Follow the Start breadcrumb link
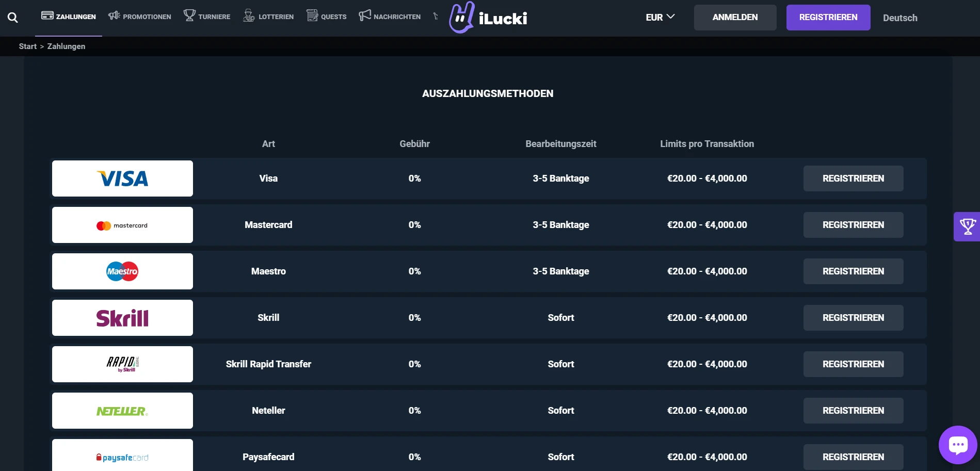Viewport: 980px width, 471px height. pyautogui.click(x=28, y=46)
